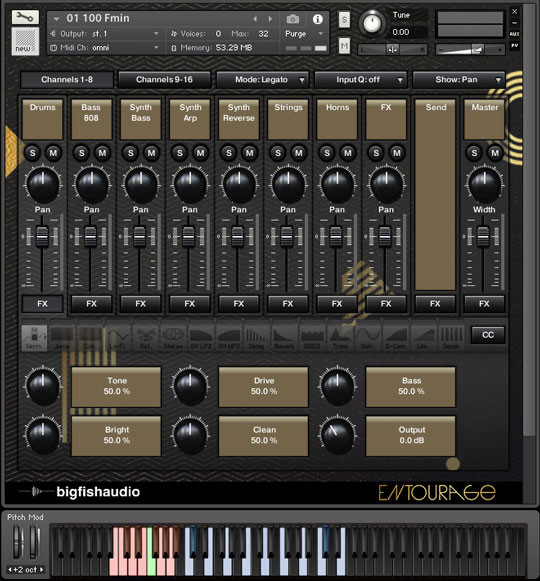The image size is (540, 581).
Task: Click the PV button in the header
Action: (x=514, y=46)
